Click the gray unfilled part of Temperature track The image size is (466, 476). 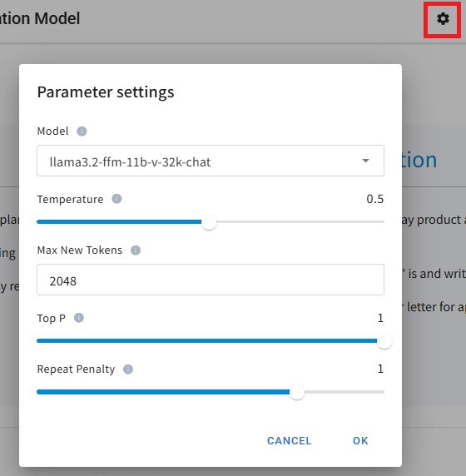(300, 222)
